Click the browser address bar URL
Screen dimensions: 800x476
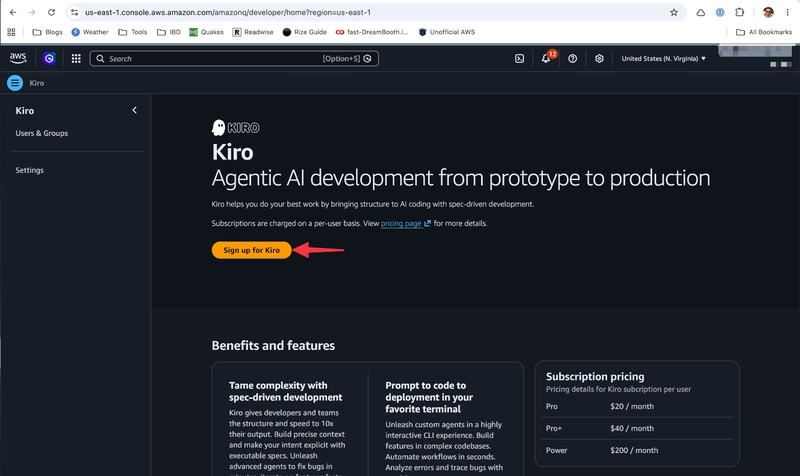coord(228,12)
